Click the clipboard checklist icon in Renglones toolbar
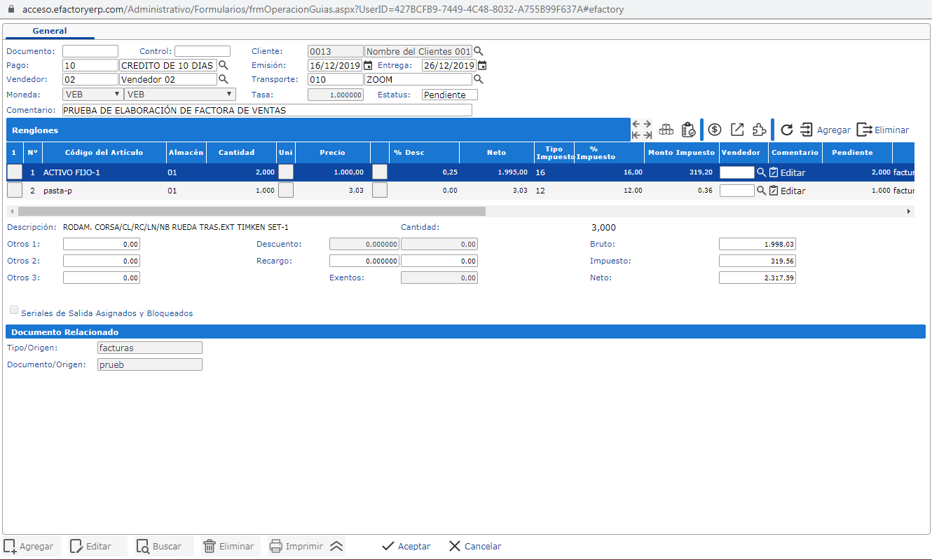 click(x=688, y=130)
